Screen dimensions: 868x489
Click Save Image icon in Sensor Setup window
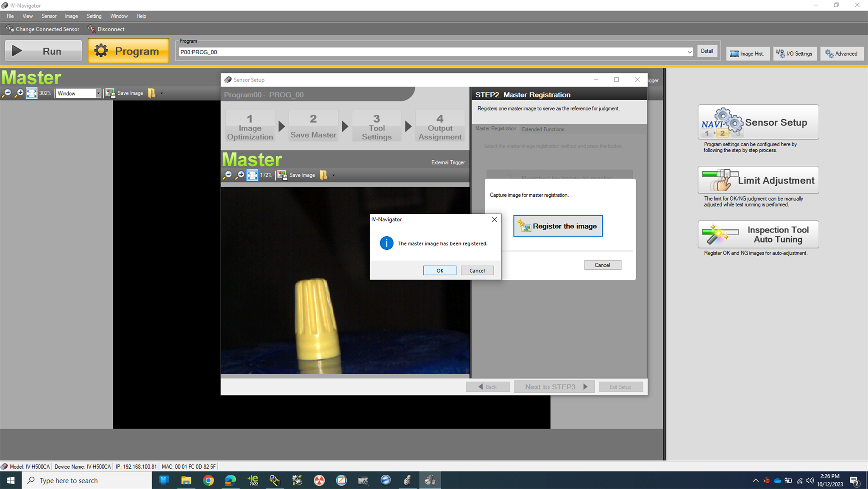(x=282, y=175)
